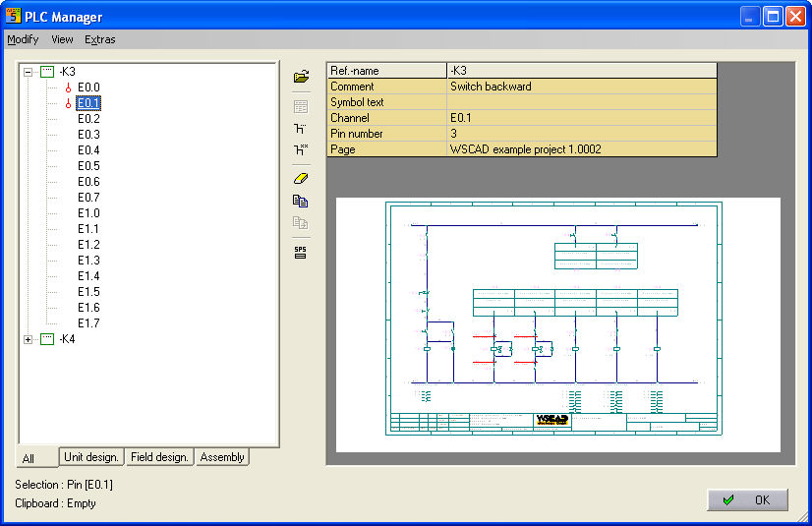812x526 pixels.
Task: Expand the -K4 tree node
Action: (28, 339)
